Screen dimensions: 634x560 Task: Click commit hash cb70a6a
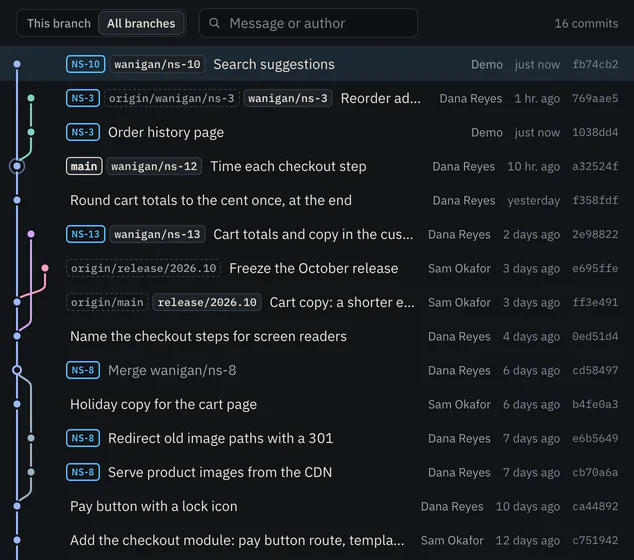tap(595, 472)
